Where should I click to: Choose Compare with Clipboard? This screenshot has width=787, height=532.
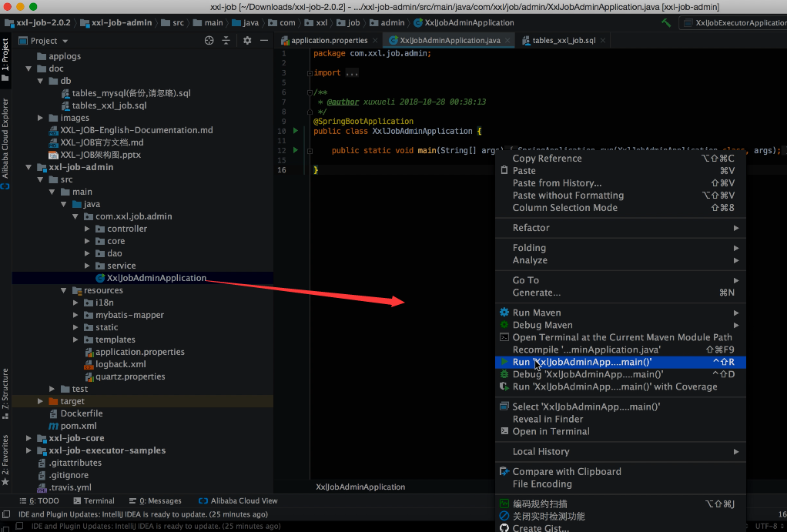pyautogui.click(x=621, y=472)
